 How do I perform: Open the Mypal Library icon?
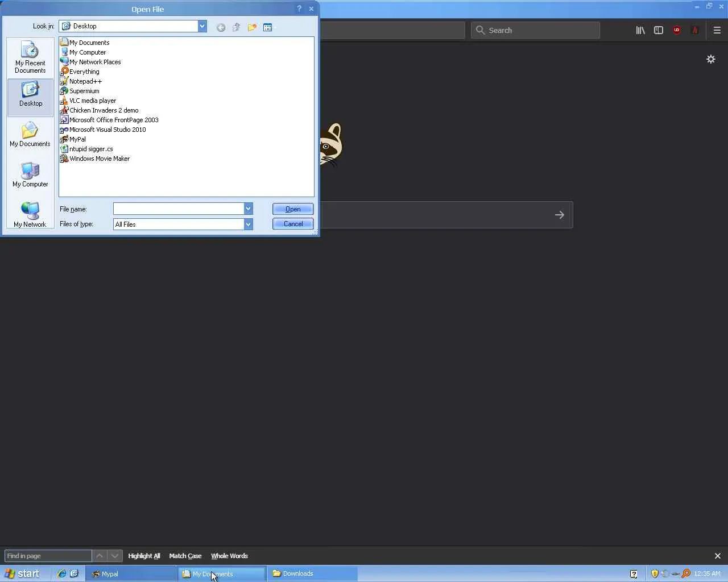point(640,30)
